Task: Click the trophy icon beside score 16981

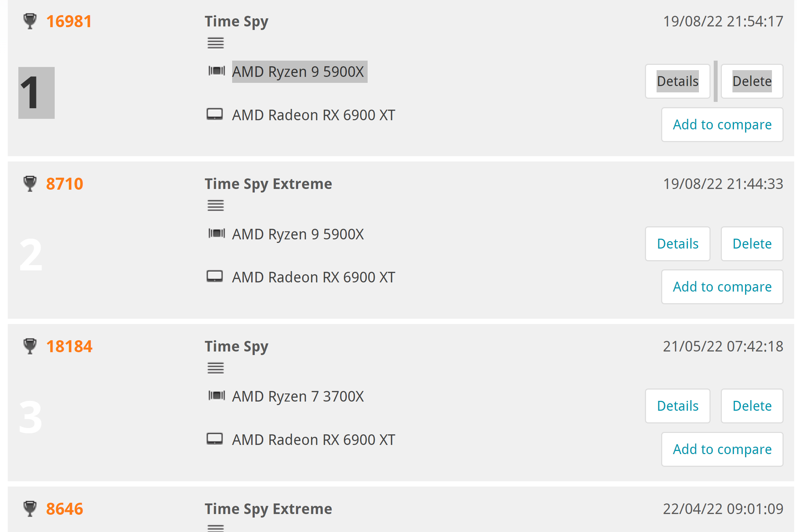Action: [x=30, y=21]
